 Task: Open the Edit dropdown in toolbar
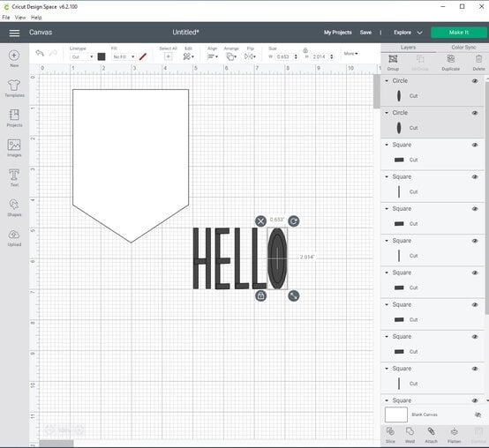coord(188,56)
